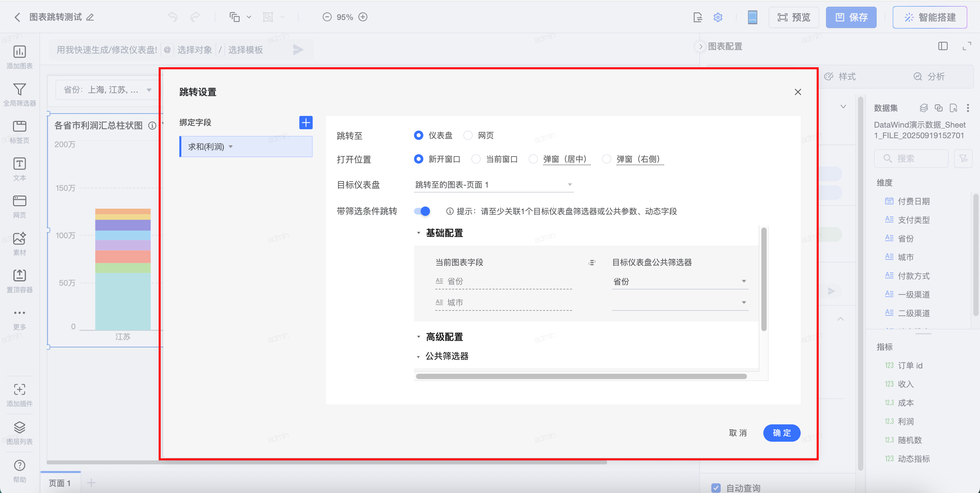Screen dimensions: 980x493
Task: Choose 当前窗口 as open position
Action: pyautogui.click(x=476, y=159)
